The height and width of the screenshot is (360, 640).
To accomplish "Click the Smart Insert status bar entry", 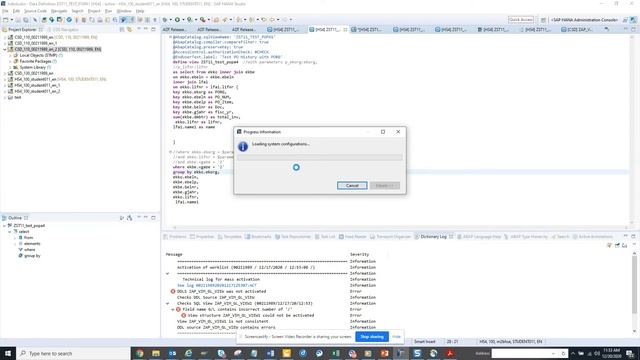I will 424,342.
